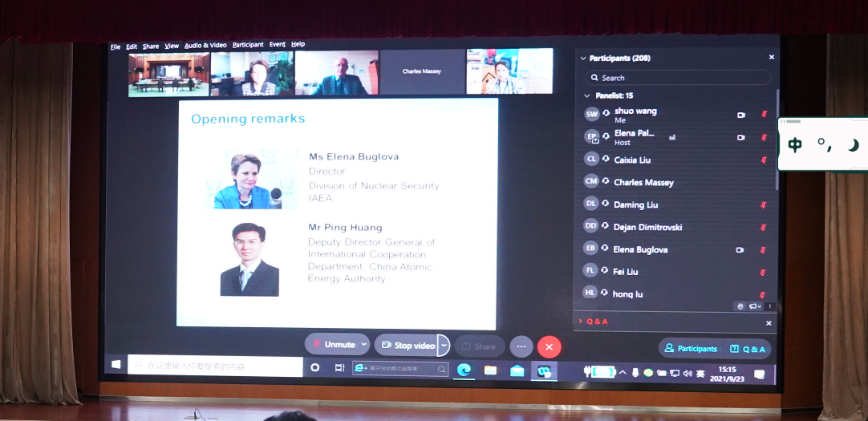Toggle Fei Liu's muted microphone icon
The height and width of the screenshot is (421, 868).
pyautogui.click(x=763, y=272)
